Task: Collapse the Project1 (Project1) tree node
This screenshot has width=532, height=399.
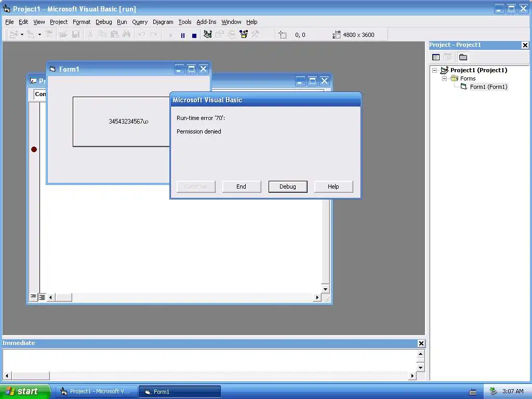Action: click(x=435, y=70)
